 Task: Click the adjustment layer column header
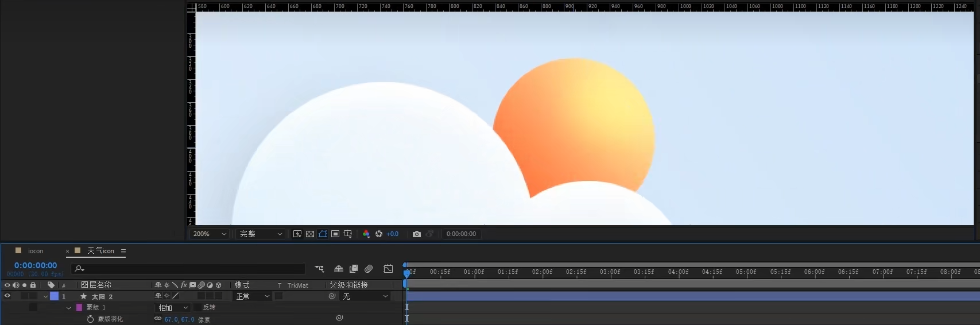(x=210, y=285)
